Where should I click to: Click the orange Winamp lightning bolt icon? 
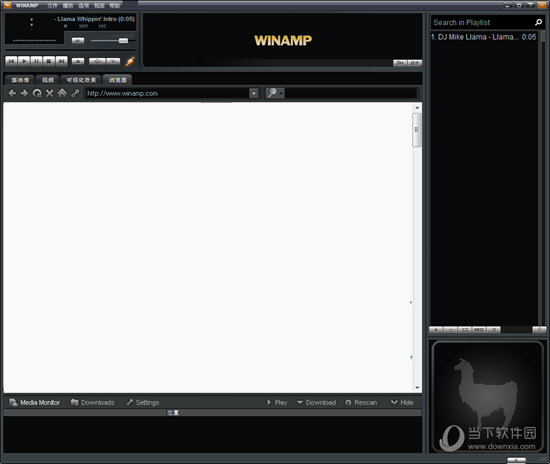tap(130, 61)
